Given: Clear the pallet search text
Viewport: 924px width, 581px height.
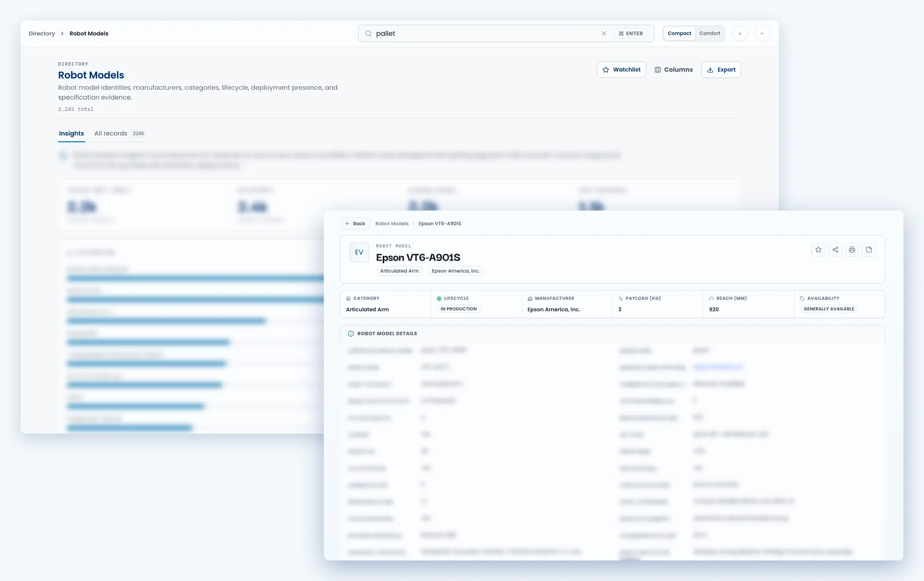Looking at the screenshot, I should click(x=604, y=33).
